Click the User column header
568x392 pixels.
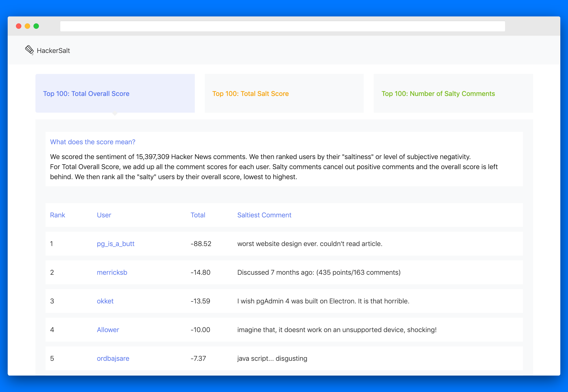coord(104,215)
